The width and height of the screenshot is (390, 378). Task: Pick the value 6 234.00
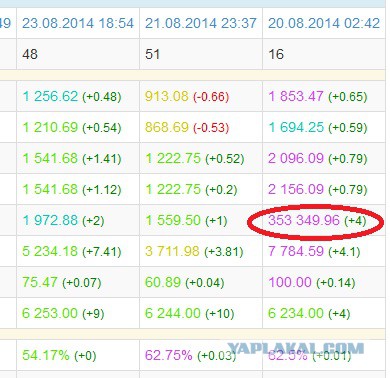click(x=296, y=313)
